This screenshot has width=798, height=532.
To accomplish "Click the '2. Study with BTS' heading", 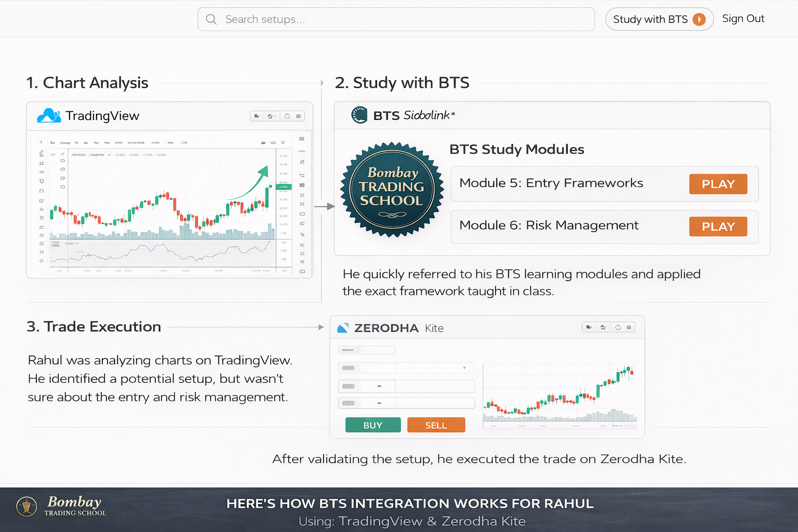I will point(402,83).
